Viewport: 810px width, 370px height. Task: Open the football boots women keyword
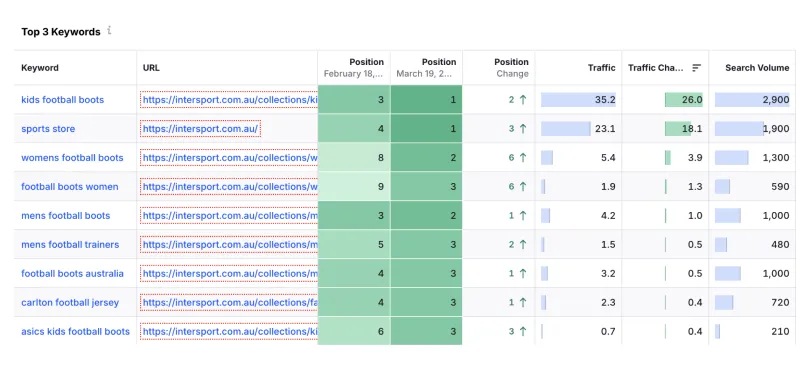click(70, 187)
